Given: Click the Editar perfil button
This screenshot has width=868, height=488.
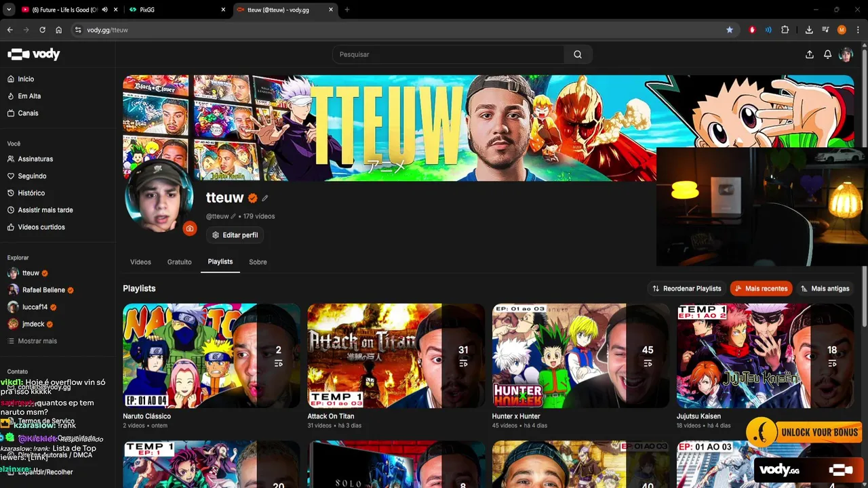Looking at the screenshot, I should point(235,235).
